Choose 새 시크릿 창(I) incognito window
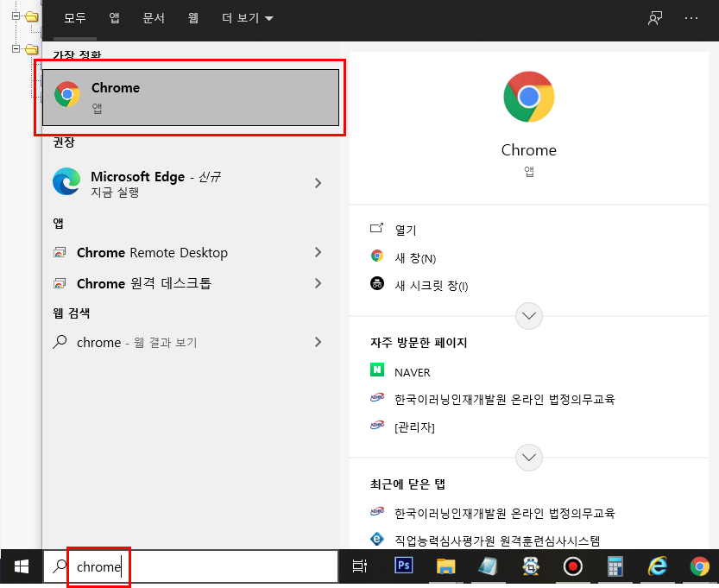 point(431,286)
